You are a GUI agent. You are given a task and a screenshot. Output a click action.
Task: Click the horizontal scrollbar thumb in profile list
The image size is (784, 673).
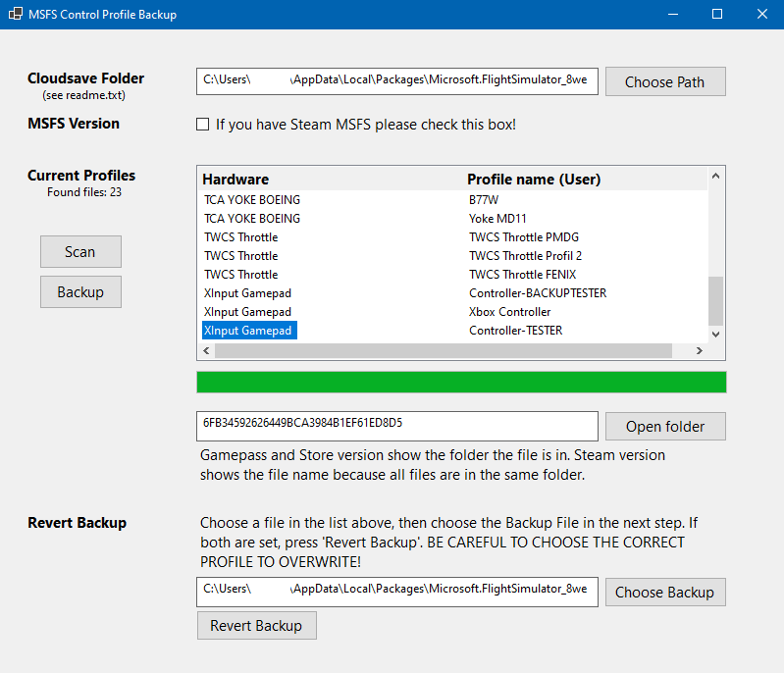tap(443, 351)
